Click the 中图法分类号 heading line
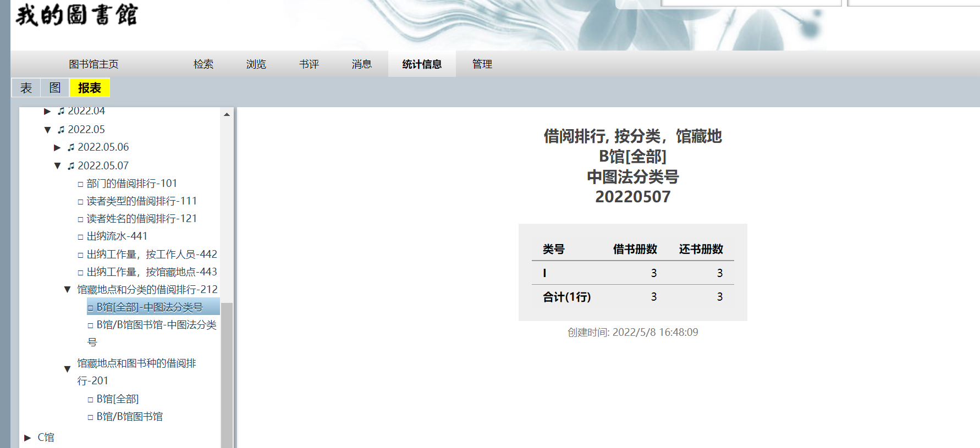 pos(633,176)
